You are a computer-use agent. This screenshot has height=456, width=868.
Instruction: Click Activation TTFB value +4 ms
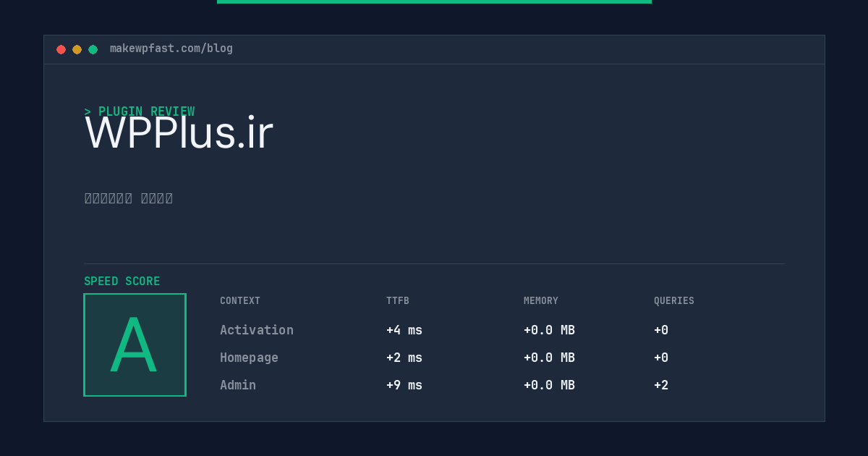404,330
